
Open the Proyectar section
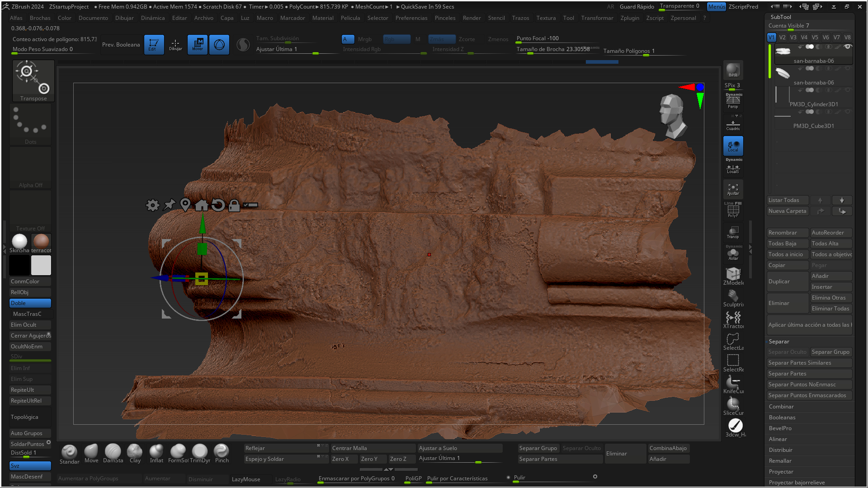781,472
